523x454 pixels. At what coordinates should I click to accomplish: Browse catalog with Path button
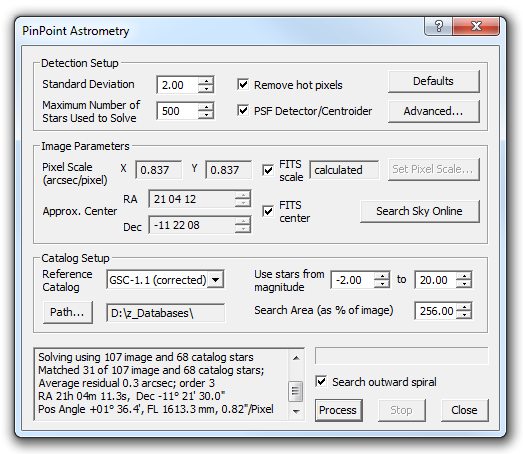[67, 313]
